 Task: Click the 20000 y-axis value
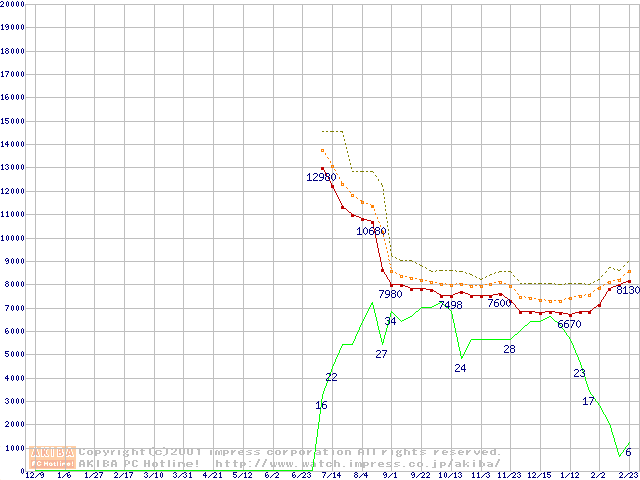(x=12, y=4)
